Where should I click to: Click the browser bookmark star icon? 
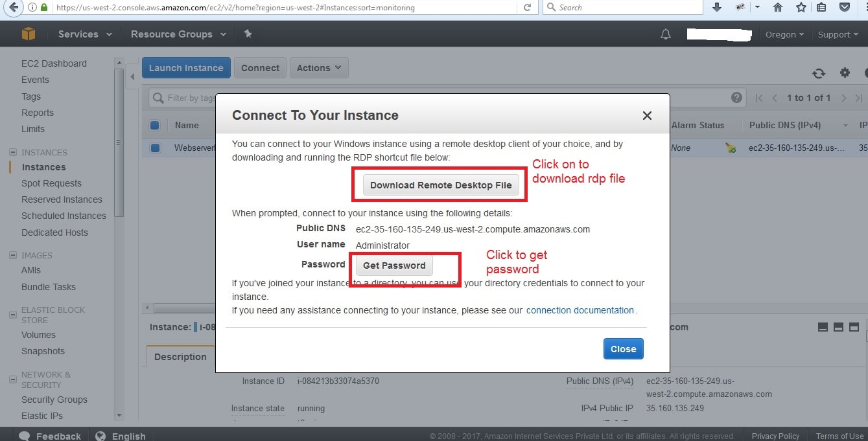[801, 7]
